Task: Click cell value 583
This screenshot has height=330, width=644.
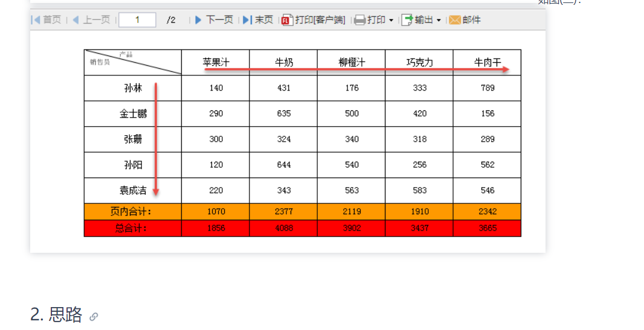Action: point(420,190)
